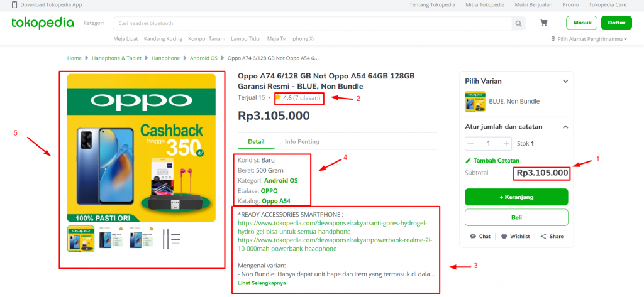Screen dimensions: 644x297
Task: Select the second product thumbnail
Action: 111,239
